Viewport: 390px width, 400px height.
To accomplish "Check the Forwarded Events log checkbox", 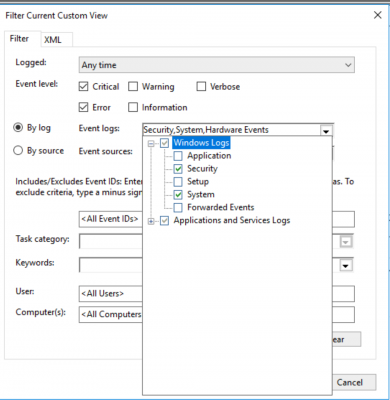I will (x=178, y=208).
